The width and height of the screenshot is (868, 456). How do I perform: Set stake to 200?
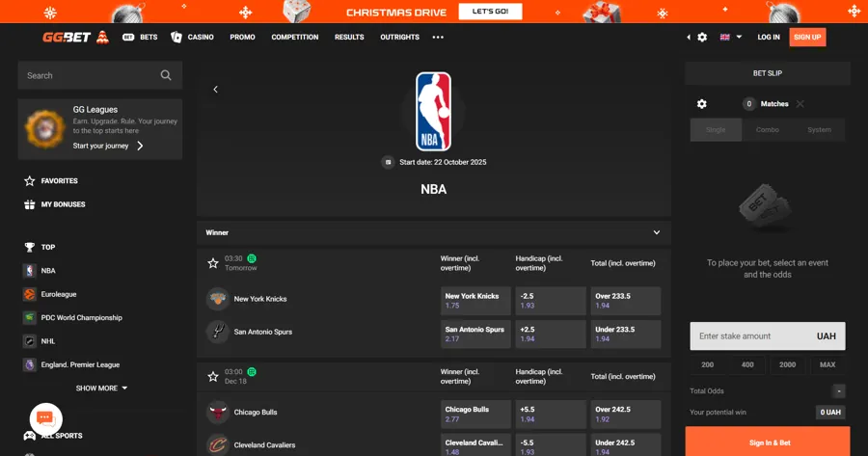tap(708, 364)
